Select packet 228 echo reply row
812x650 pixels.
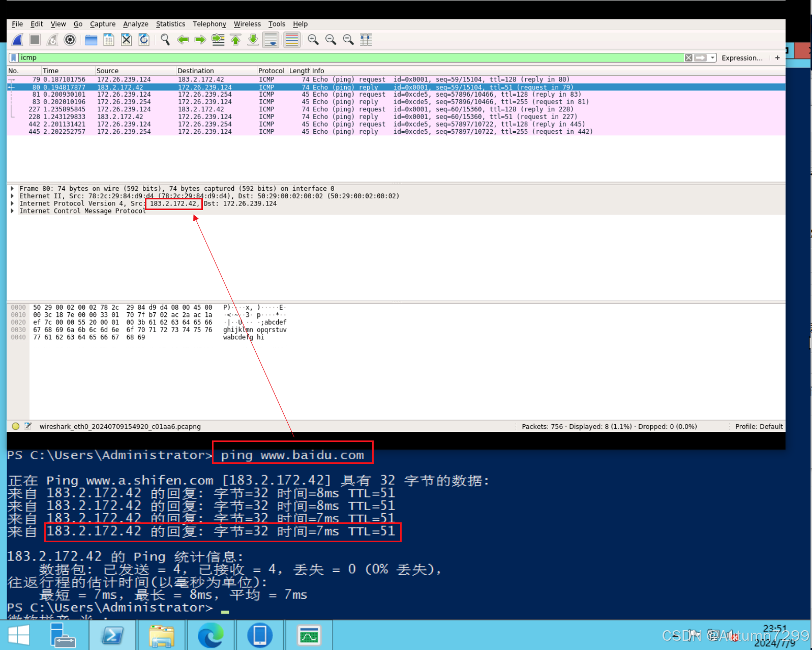click(396, 117)
